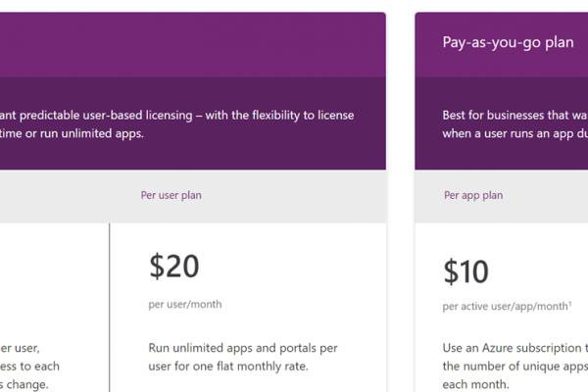Click the s change partial text
588x392 pixels.
[24, 384]
